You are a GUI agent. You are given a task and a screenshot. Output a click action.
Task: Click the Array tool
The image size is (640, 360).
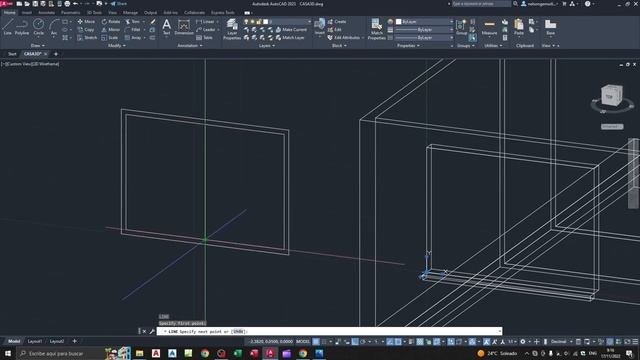(133, 38)
